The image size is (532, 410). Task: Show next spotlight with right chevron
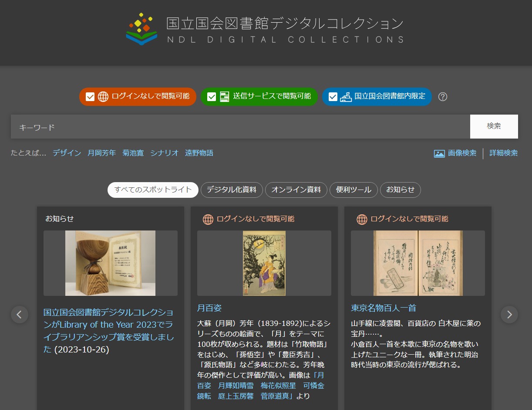pyautogui.click(x=509, y=314)
